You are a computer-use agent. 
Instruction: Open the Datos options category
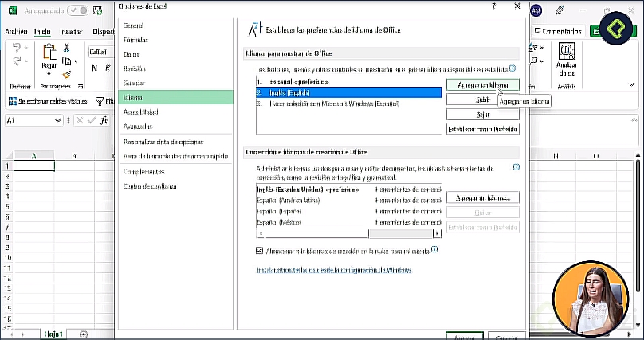pyautogui.click(x=131, y=54)
